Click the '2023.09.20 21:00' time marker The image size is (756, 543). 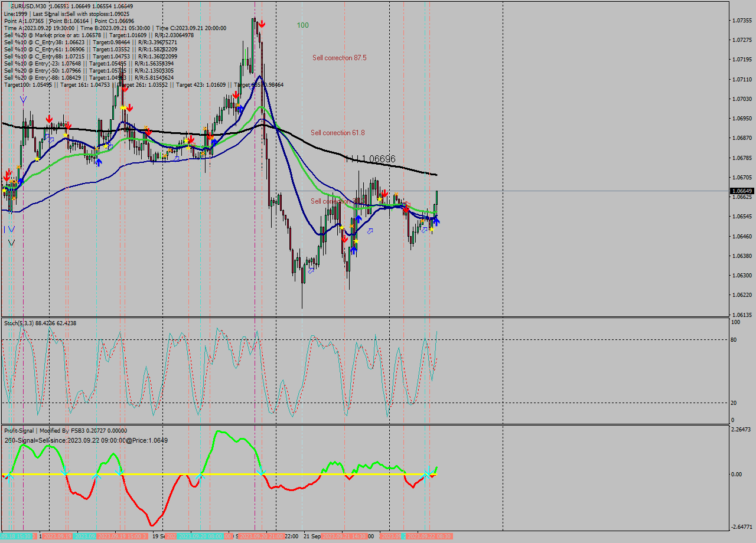pos(262,536)
